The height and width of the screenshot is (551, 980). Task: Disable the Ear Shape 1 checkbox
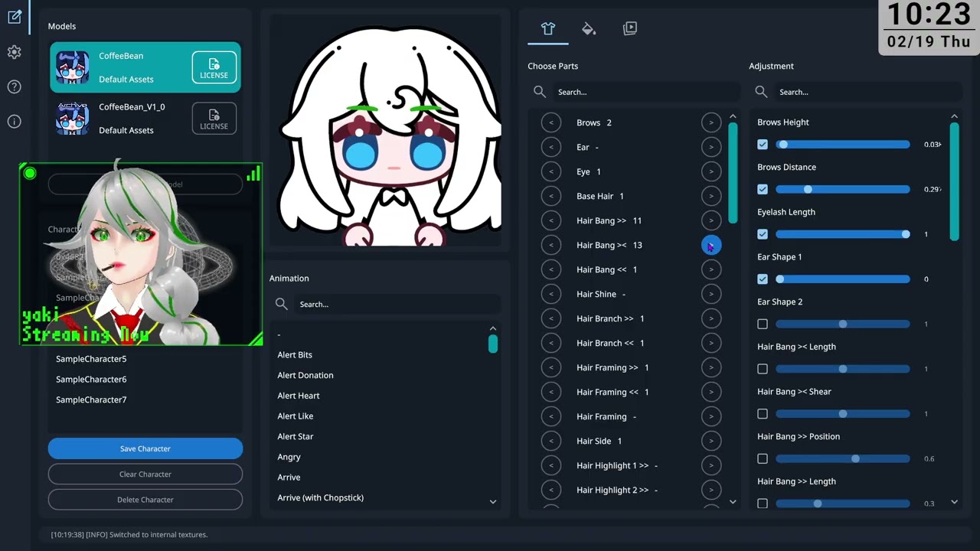[763, 279]
